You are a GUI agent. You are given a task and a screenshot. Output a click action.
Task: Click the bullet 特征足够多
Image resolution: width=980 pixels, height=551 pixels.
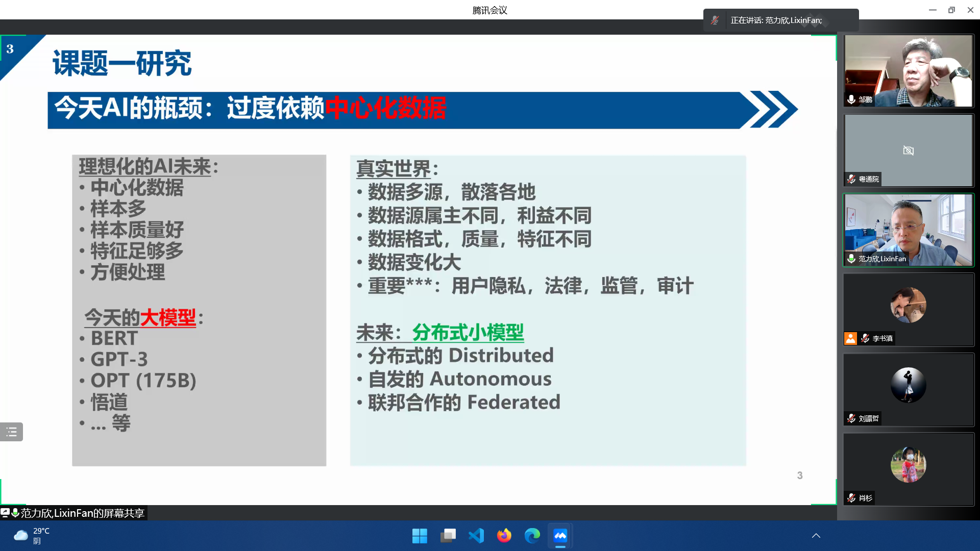[x=137, y=251]
